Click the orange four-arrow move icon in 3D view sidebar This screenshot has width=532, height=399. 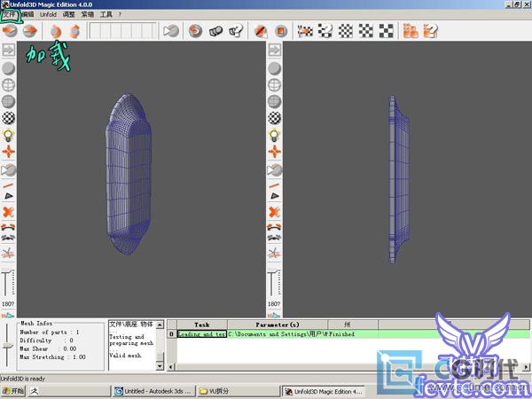[9, 152]
